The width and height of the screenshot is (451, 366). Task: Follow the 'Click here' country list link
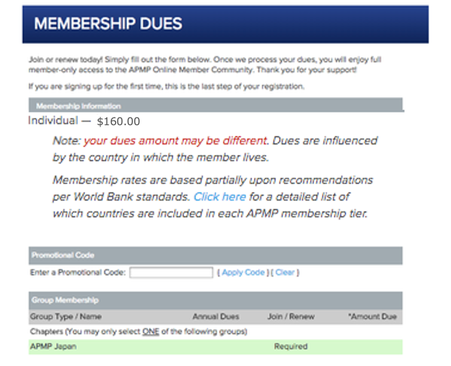point(220,197)
